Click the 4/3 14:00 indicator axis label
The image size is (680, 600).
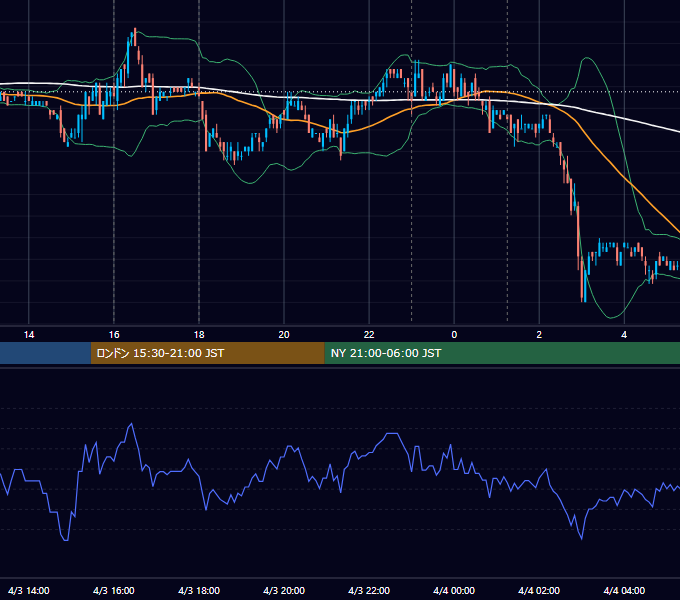29,590
